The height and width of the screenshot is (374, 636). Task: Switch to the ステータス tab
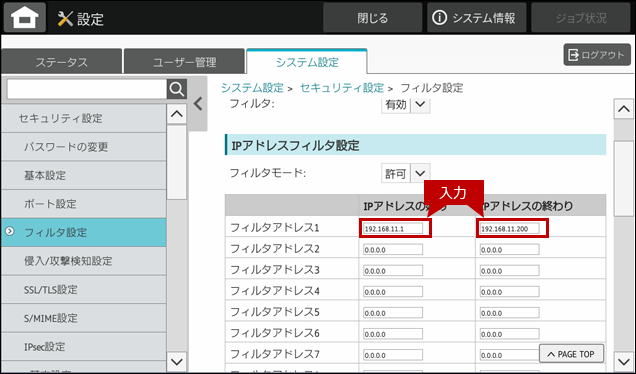(62, 62)
